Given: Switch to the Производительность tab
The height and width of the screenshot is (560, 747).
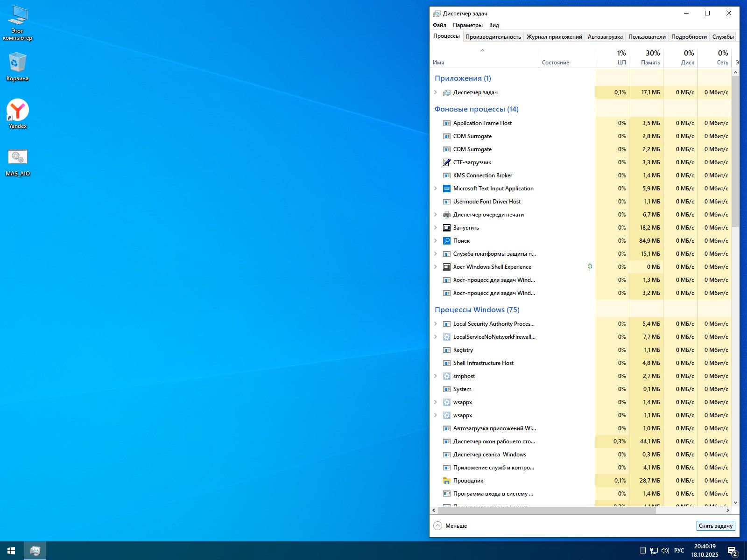Looking at the screenshot, I should [x=493, y=37].
